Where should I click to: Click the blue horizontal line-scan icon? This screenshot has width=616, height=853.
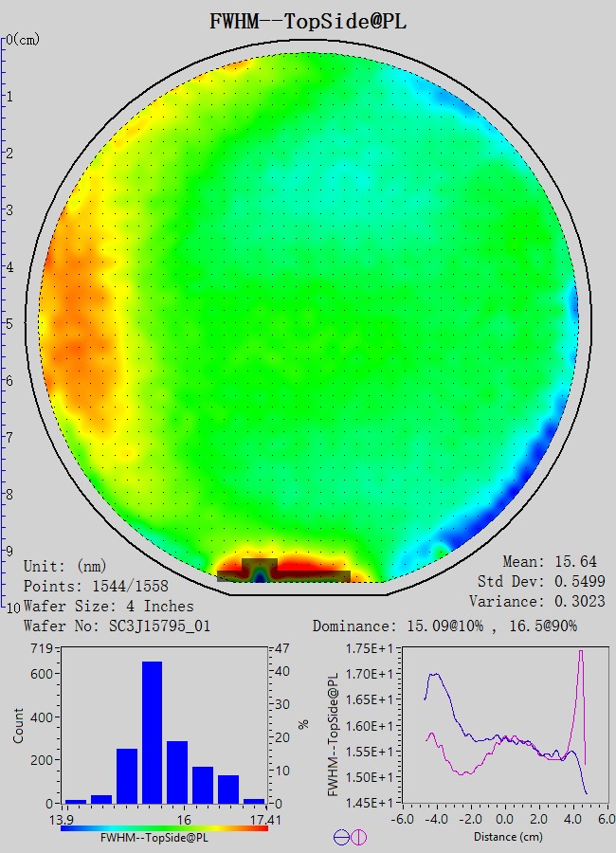tap(341, 837)
